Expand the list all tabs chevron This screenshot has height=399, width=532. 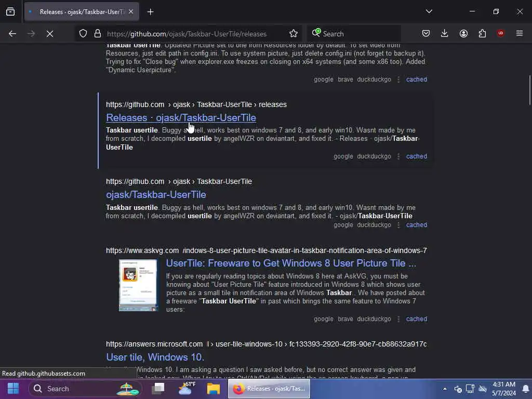click(x=429, y=11)
